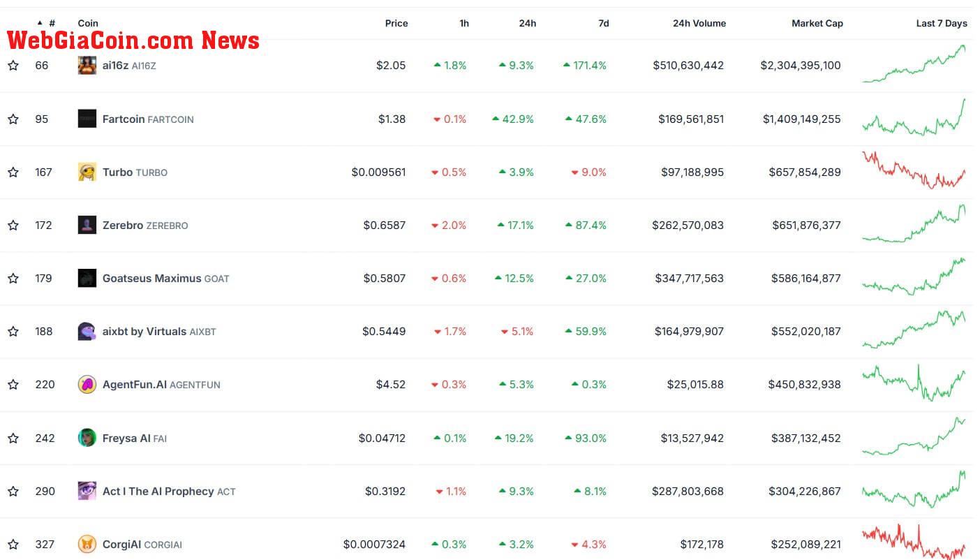Screen dimensions: 980x560
Task: Open the Turbo coin link
Action: (x=135, y=172)
